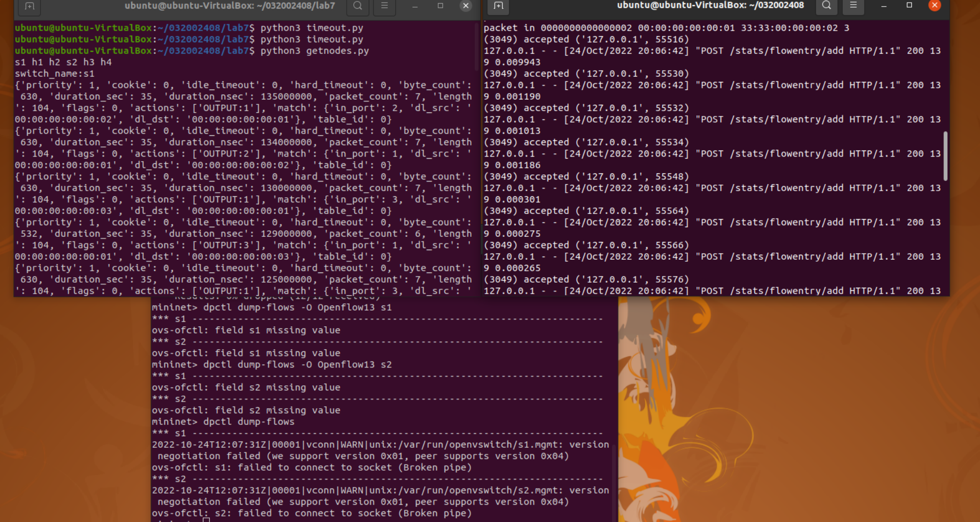Image resolution: width=980 pixels, height=522 pixels.
Task: Click the 'packet in 0000000000000002' log line
Action: click(x=666, y=28)
